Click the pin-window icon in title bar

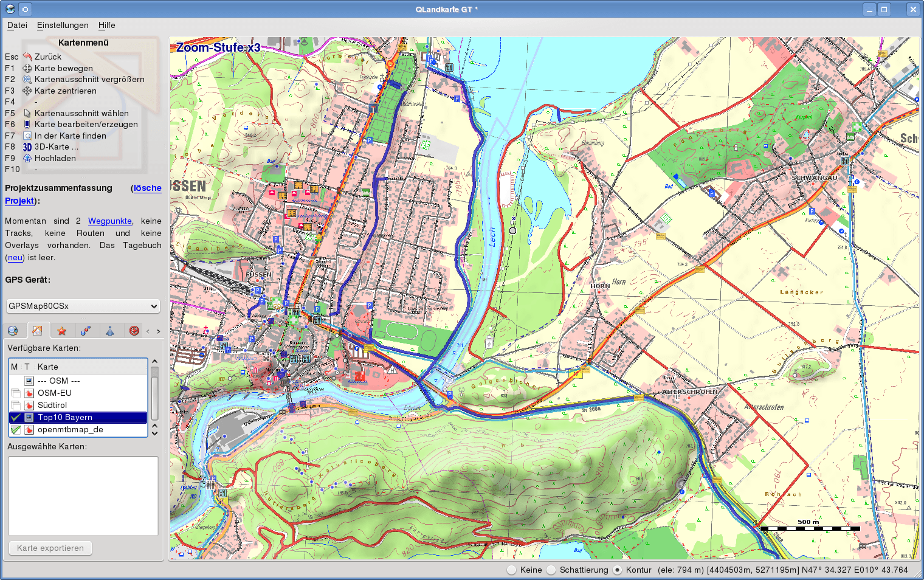click(25, 9)
